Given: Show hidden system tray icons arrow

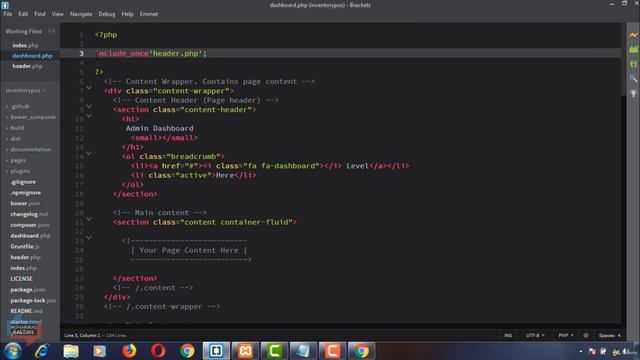Looking at the screenshot, I should (580, 351).
